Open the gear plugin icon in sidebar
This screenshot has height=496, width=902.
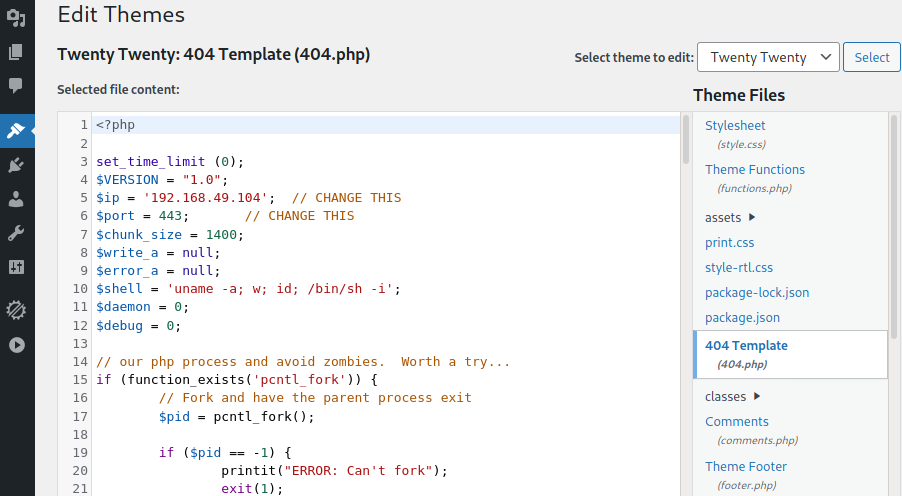click(x=16, y=310)
